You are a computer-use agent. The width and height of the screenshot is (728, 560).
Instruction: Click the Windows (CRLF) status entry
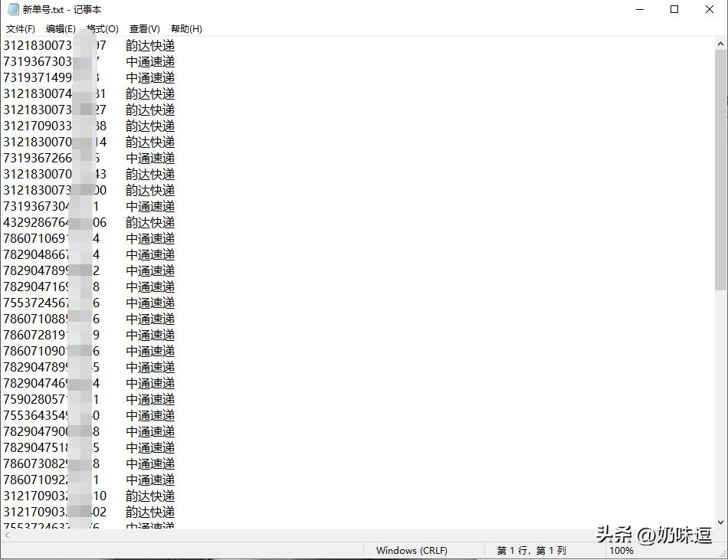(412, 551)
